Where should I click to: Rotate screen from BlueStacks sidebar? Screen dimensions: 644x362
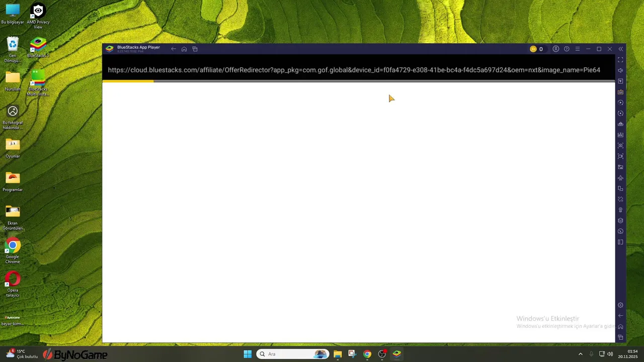click(x=620, y=199)
